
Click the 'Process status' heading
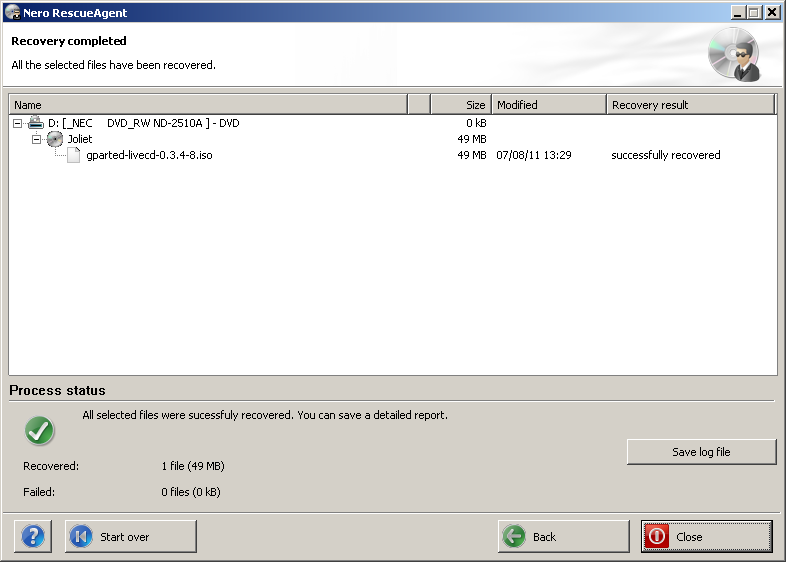click(58, 390)
